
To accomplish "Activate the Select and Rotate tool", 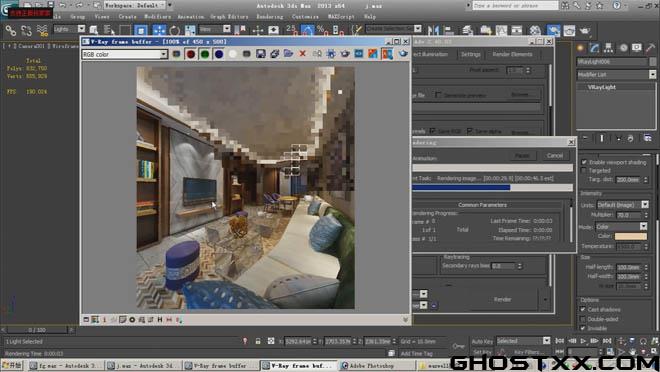I will (x=175, y=30).
